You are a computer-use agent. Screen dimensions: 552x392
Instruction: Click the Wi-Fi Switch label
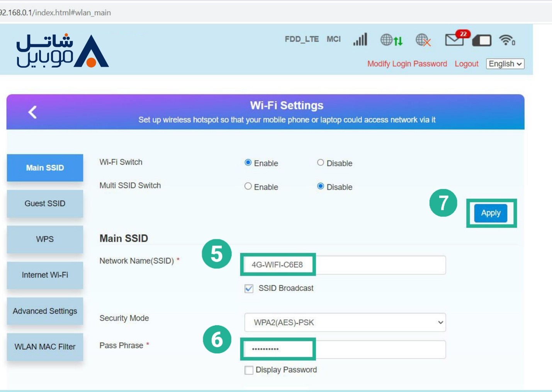(x=121, y=162)
